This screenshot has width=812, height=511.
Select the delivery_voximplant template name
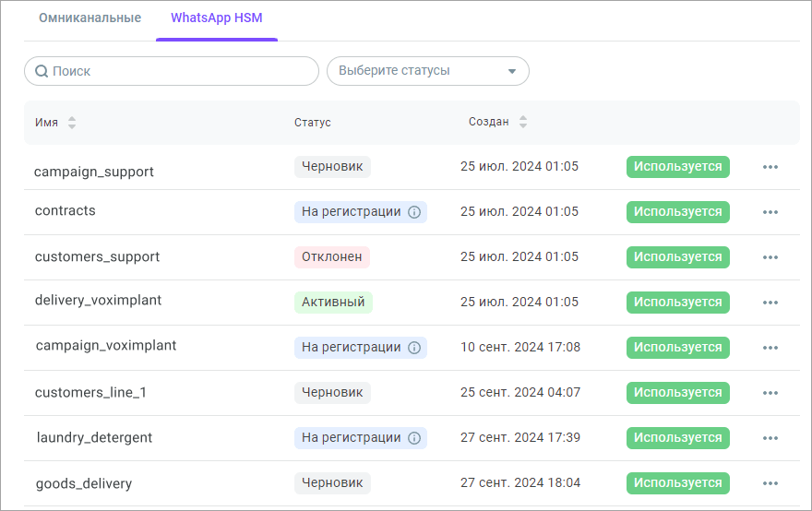tap(98, 301)
